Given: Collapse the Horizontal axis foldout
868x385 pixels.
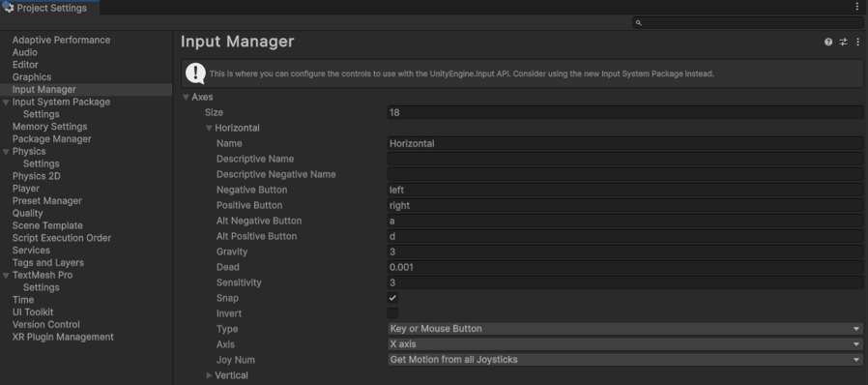Looking at the screenshot, I should click(x=209, y=129).
